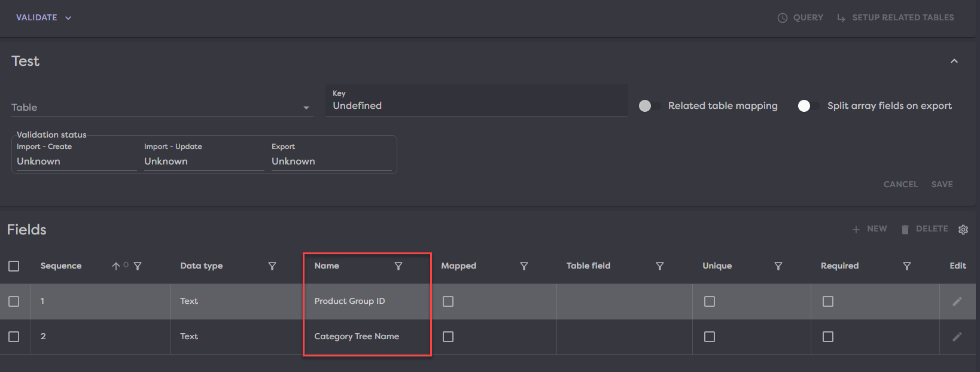Toggle Split array fields on export

(x=808, y=106)
